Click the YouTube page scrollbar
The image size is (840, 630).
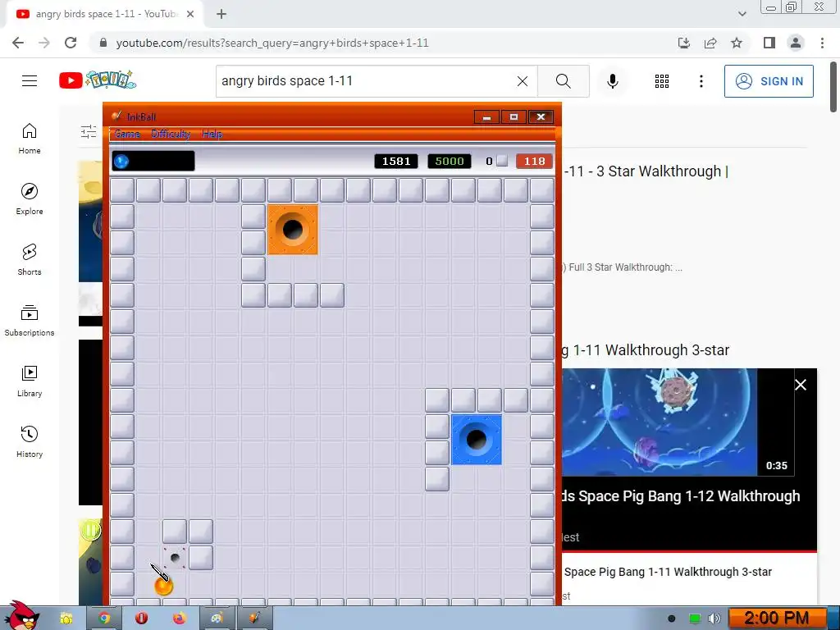(x=833, y=87)
